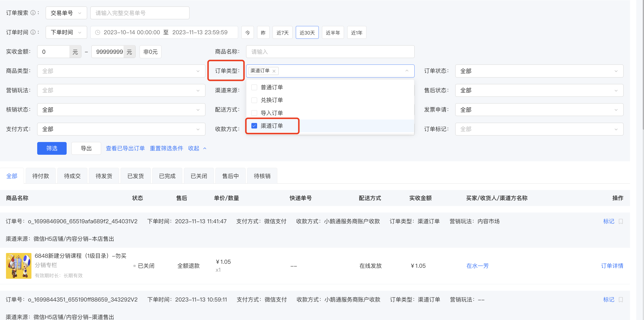The height and width of the screenshot is (320, 644).
Task: Select the 近1年 quick range button
Action: pos(357,32)
